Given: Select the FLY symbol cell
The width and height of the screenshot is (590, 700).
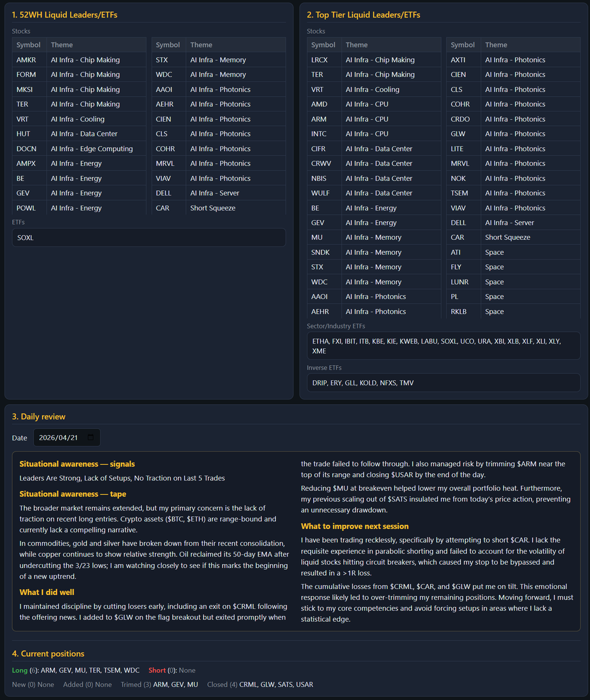Looking at the screenshot, I should (463, 267).
